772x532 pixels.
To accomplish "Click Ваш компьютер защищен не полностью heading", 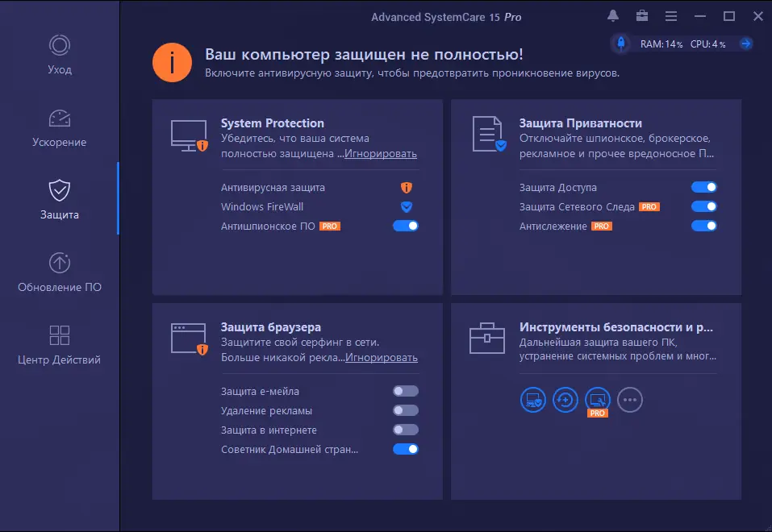I will (x=364, y=54).
